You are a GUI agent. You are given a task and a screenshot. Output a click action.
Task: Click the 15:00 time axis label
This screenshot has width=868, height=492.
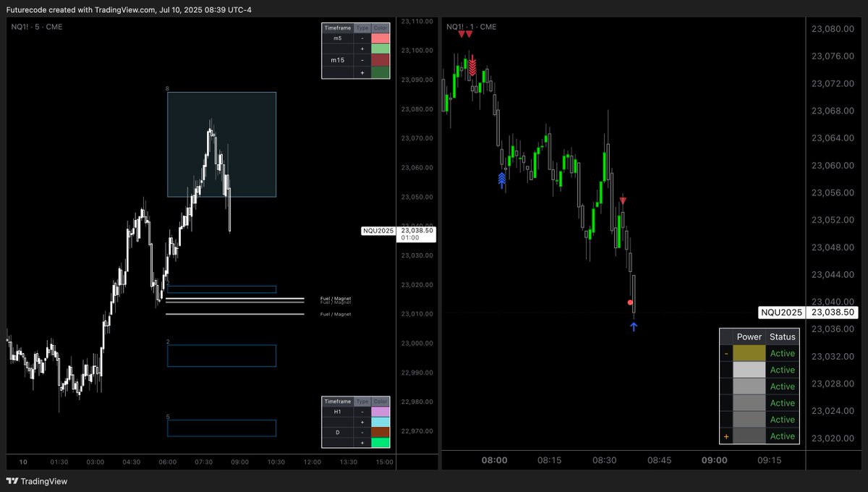pyautogui.click(x=384, y=462)
